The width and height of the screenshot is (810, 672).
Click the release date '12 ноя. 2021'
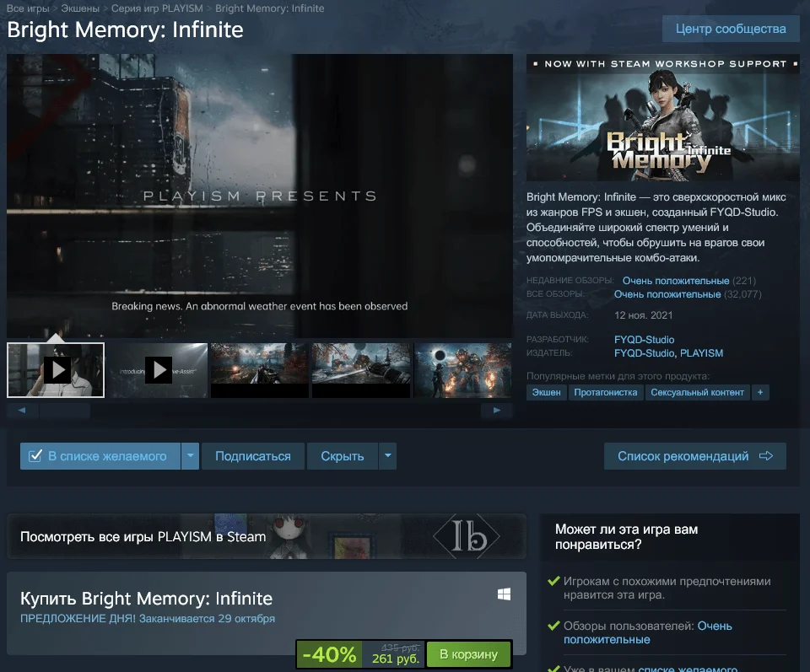[643, 315]
